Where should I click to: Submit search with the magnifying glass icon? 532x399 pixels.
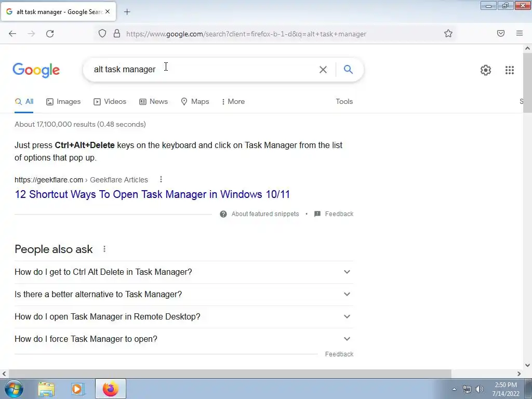coord(348,69)
